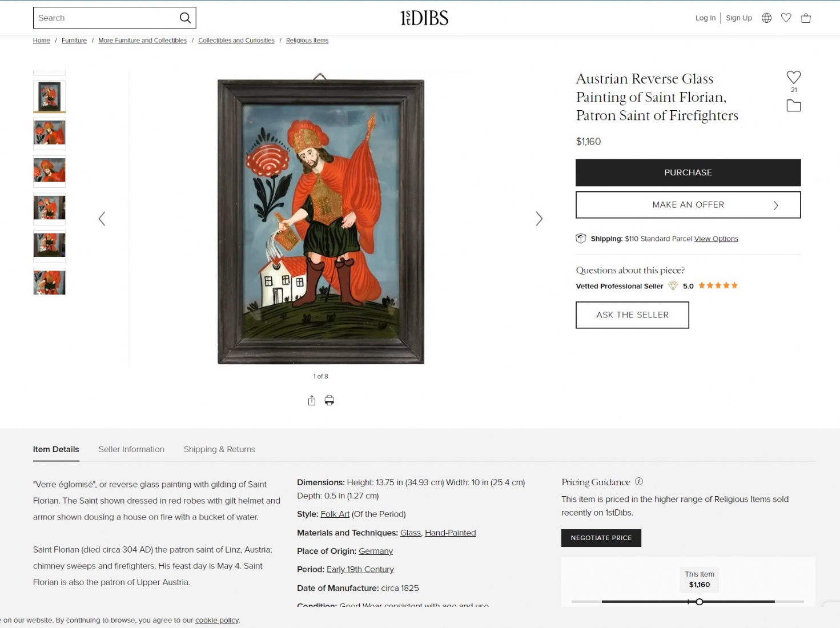840x628 pixels.
Task: Click the price guidance slider handle
Action: pyautogui.click(x=699, y=601)
